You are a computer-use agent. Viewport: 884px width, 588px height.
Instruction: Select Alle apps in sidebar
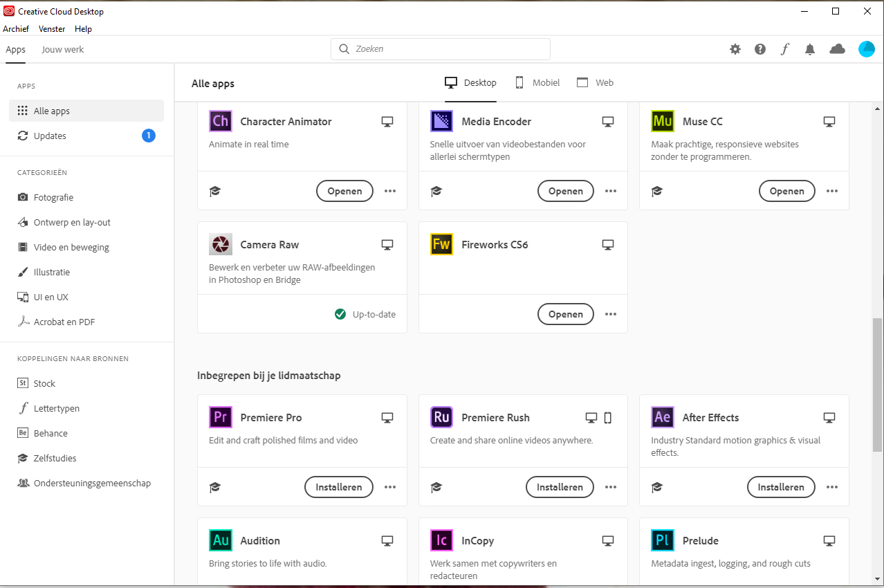pyautogui.click(x=86, y=111)
